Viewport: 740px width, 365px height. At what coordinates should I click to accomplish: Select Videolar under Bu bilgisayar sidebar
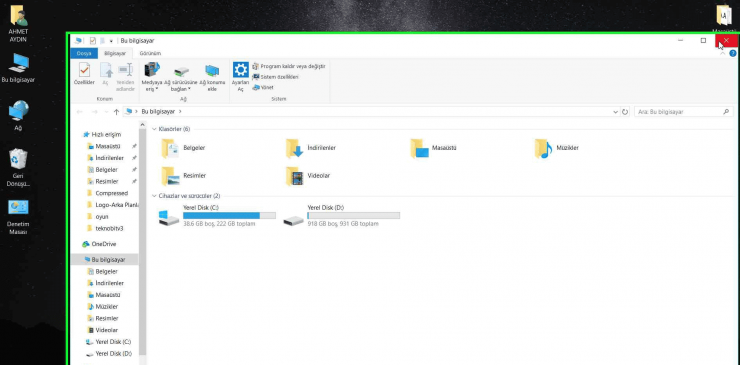(103, 330)
